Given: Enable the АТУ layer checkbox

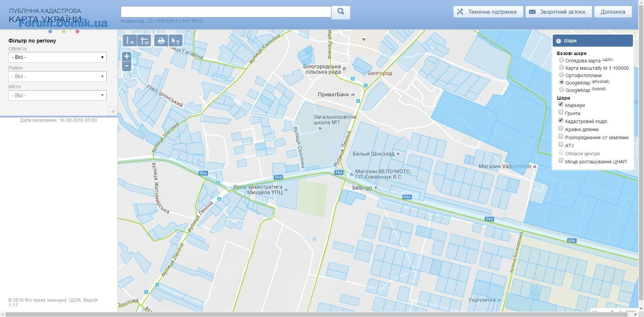Looking at the screenshot, I should tap(561, 145).
